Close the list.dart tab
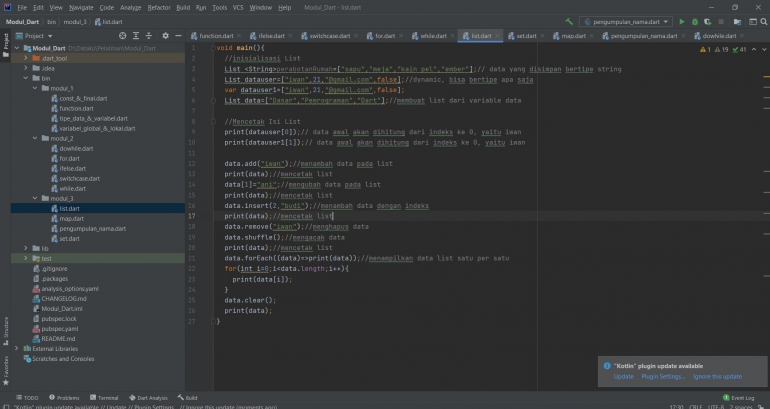This screenshot has height=409, width=770. [497, 36]
